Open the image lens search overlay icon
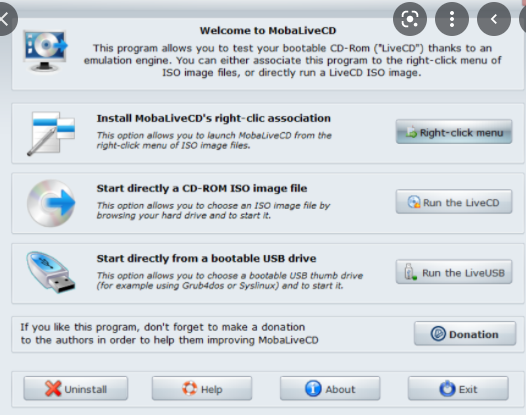526x415 pixels. [x=410, y=19]
